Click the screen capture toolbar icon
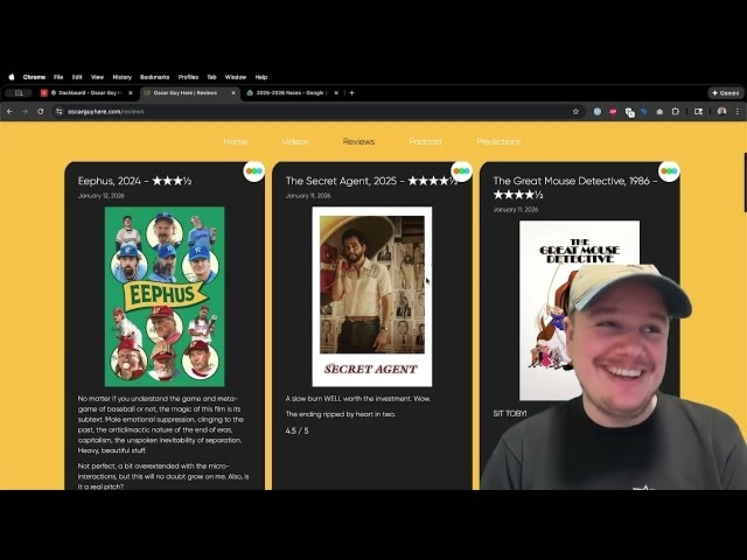 tap(698, 111)
